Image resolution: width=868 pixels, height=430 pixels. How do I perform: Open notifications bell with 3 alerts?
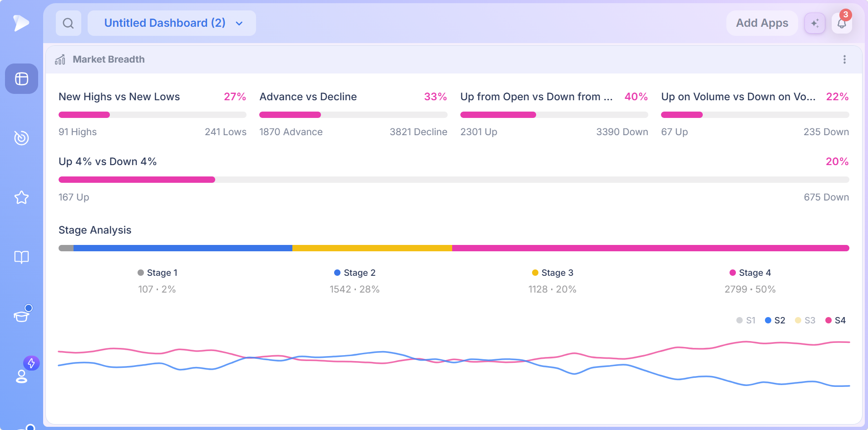coord(842,23)
